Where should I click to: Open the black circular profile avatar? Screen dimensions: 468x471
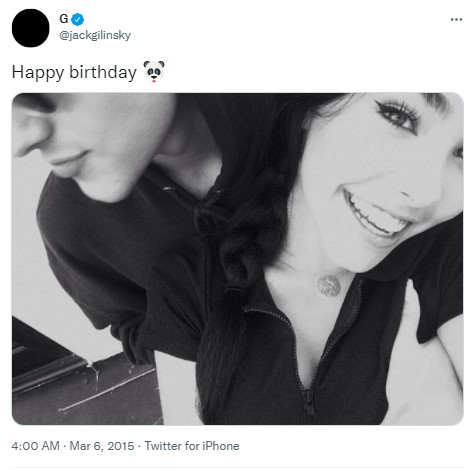tap(31, 28)
